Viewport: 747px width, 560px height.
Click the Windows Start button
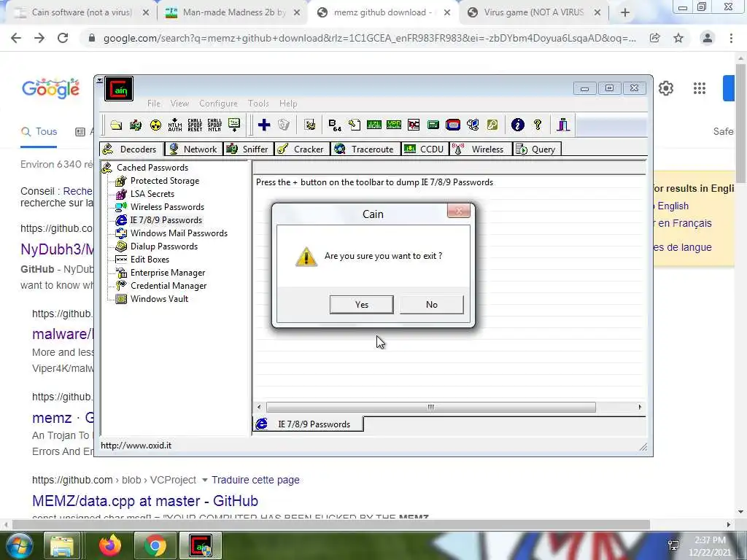(x=19, y=545)
